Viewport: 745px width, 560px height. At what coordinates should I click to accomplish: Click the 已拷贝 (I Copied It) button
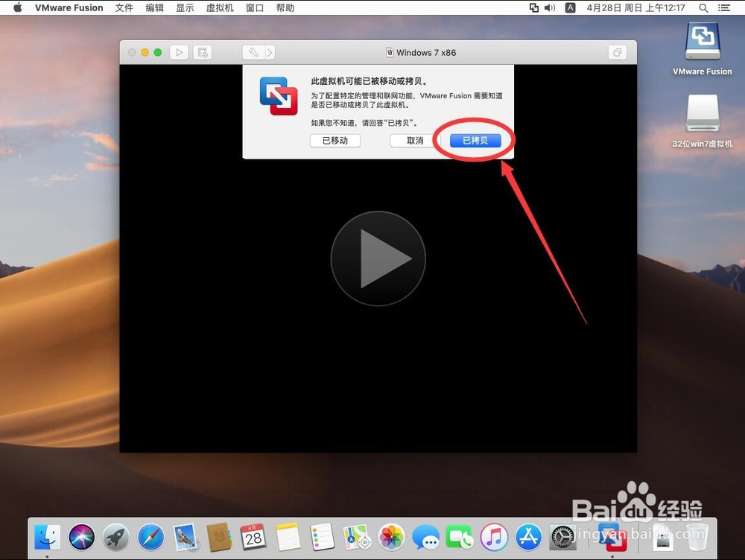point(475,140)
